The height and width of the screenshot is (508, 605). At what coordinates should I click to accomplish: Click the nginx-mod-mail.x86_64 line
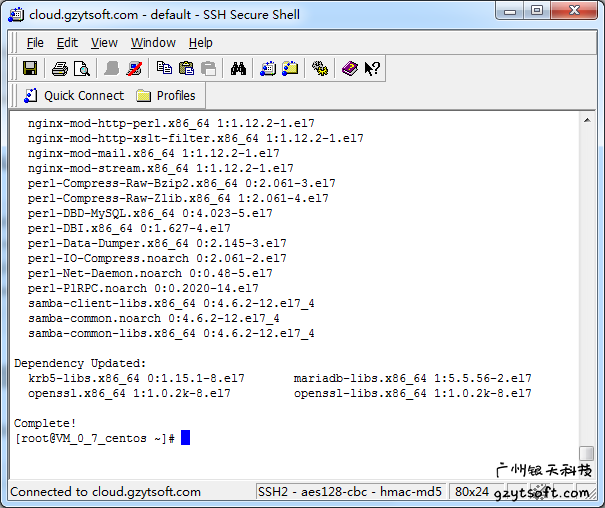[154, 154]
